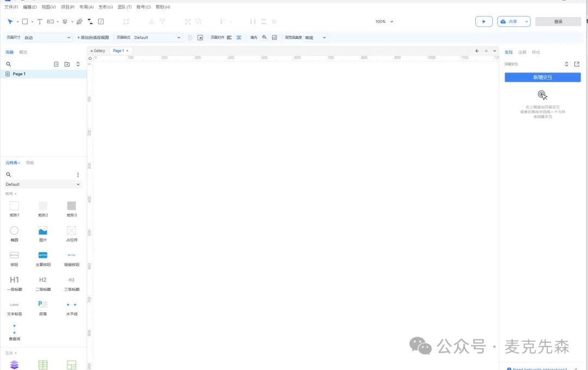This screenshot has width=588, height=370.
Task: Open the 团队(T) menu
Action: pyautogui.click(x=125, y=7)
